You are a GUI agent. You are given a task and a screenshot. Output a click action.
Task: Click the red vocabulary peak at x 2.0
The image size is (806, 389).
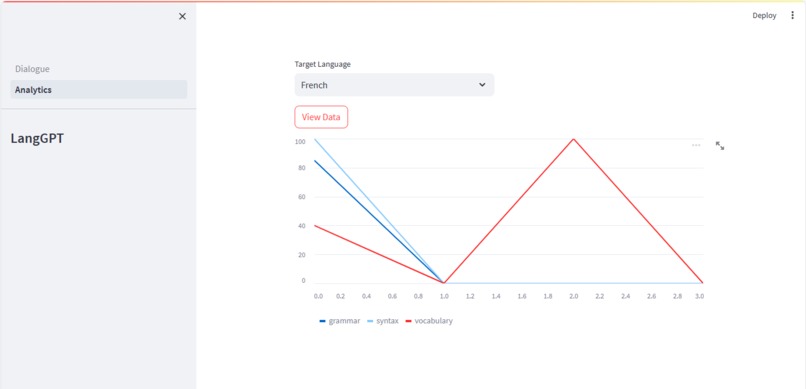point(573,139)
